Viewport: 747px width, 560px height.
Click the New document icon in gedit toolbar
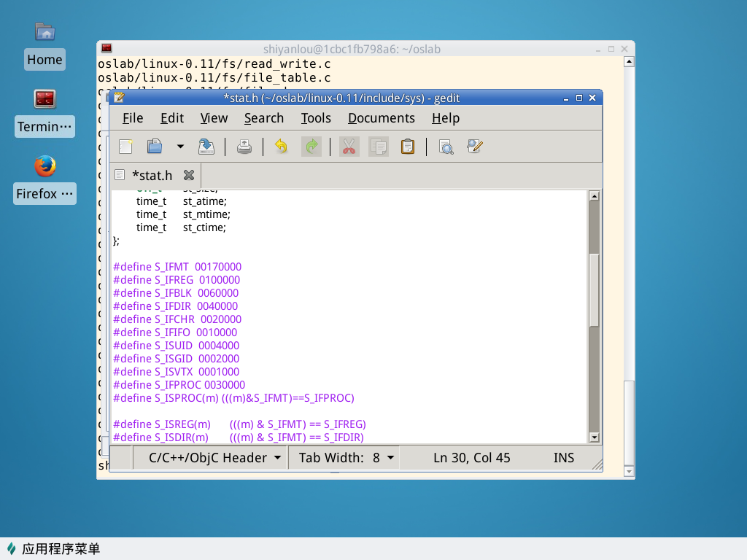pos(126,147)
